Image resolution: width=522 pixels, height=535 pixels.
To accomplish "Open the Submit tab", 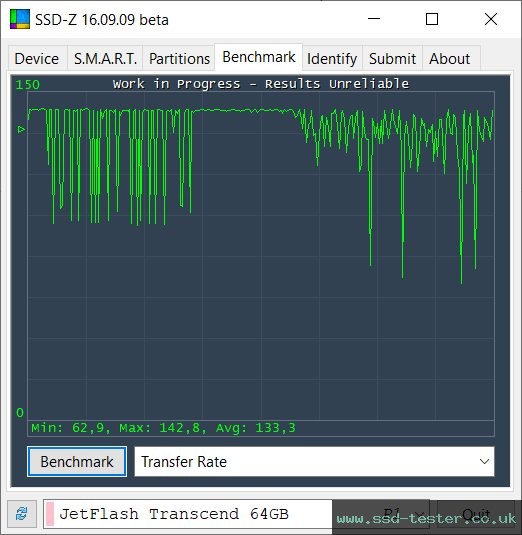I will tap(392, 58).
